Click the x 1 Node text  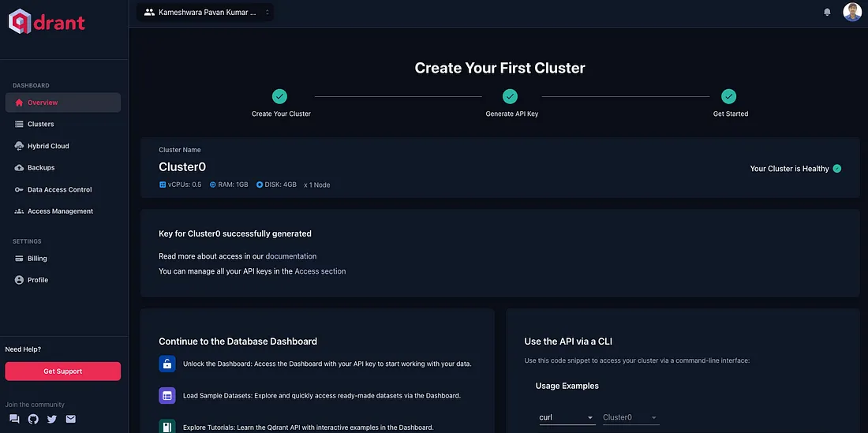click(317, 185)
